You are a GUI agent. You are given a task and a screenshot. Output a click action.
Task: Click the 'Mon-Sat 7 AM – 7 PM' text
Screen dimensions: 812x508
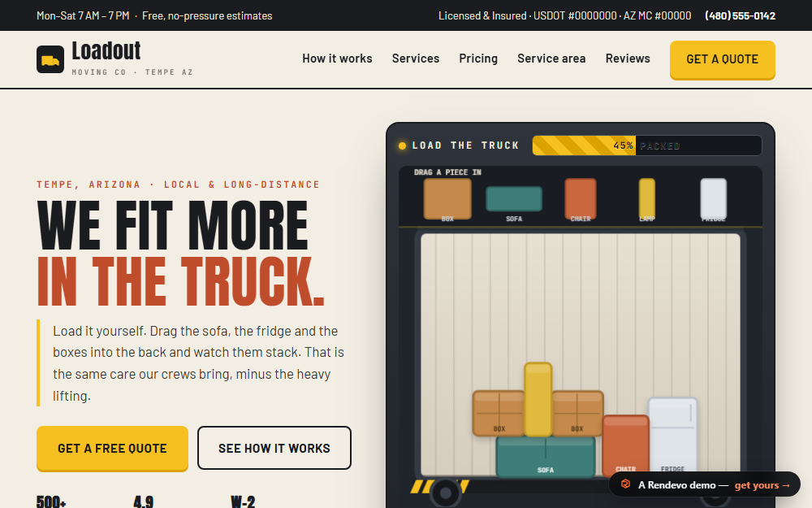tap(83, 16)
